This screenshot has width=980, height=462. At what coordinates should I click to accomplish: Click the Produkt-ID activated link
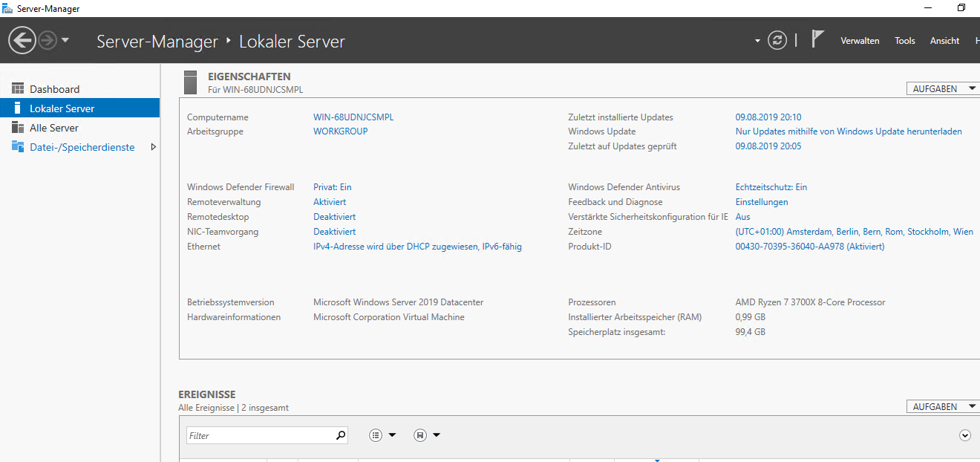(810, 247)
